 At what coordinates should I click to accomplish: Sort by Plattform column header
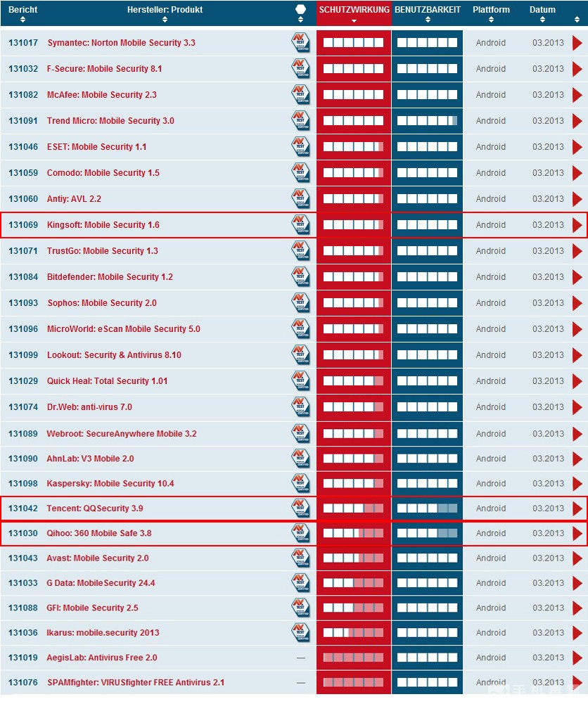[x=491, y=13]
